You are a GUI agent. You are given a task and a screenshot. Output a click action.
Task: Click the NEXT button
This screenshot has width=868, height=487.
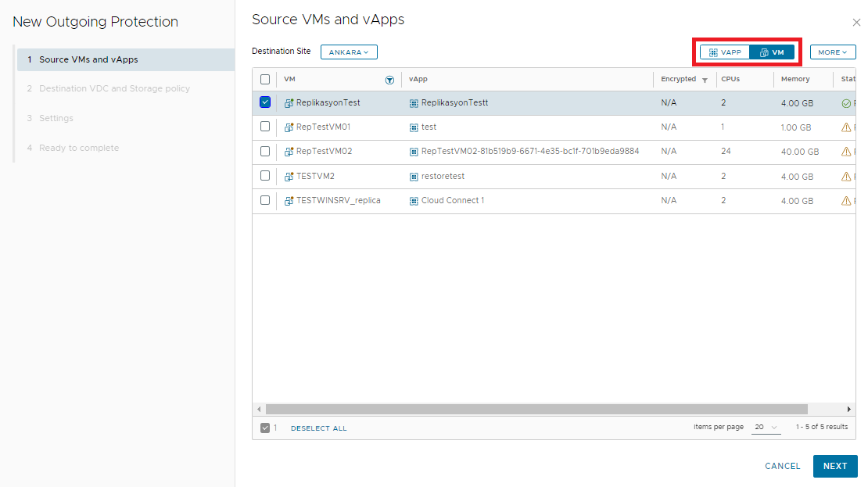(x=835, y=466)
